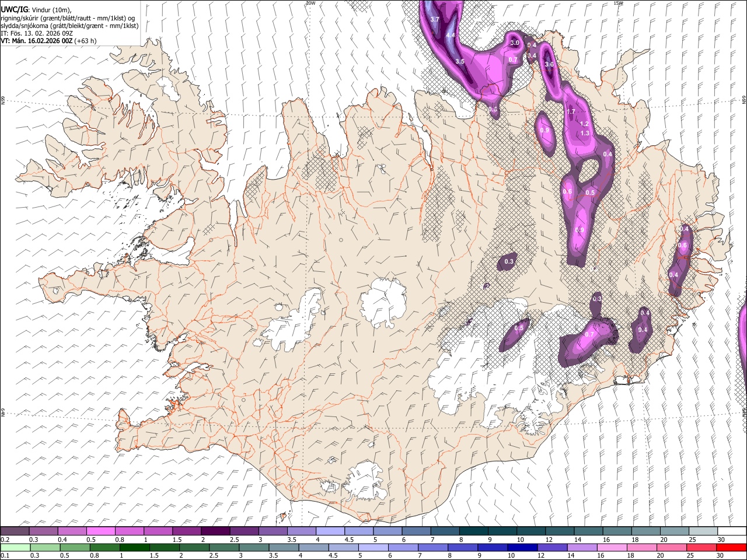The height and width of the screenshot is (560, 747).
Task: Click the 'VT: Mán. 16.02.2026 00Z' valid time
Action: 37,41
